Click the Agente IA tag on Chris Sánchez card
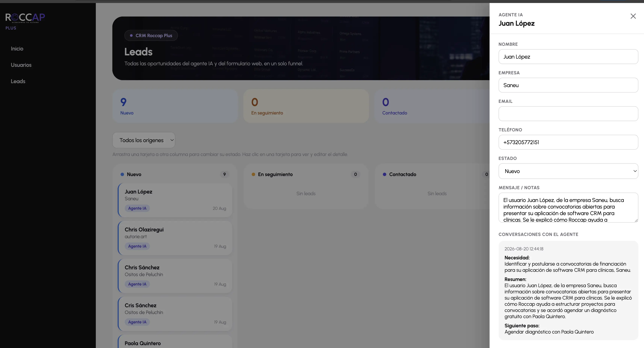644x348 pixels. 137,284
